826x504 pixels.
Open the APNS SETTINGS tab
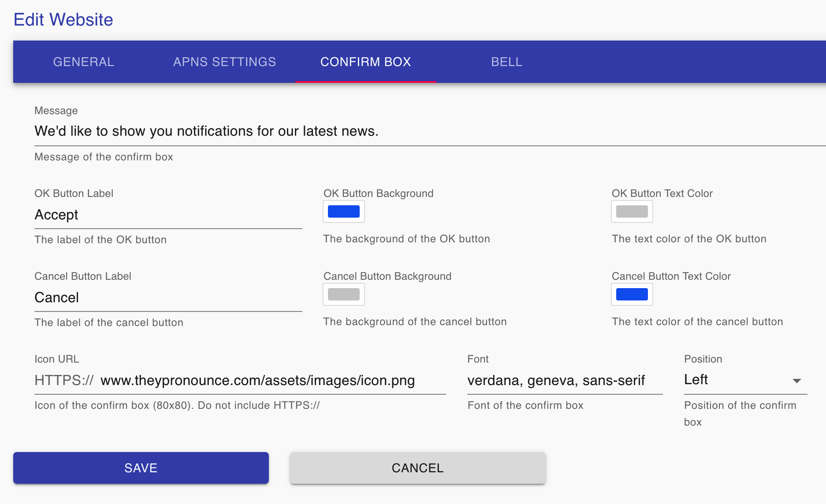(x=225, y=62)
